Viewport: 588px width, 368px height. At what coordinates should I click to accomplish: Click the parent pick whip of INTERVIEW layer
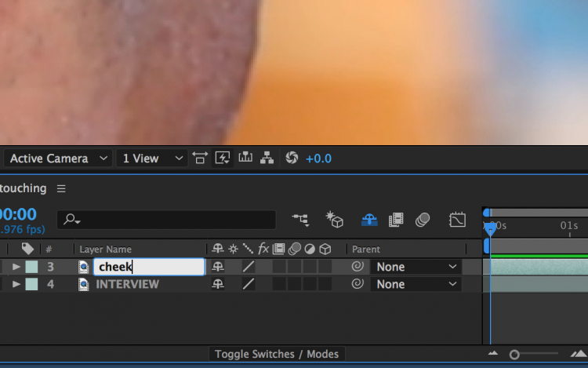tap(358, 283)
